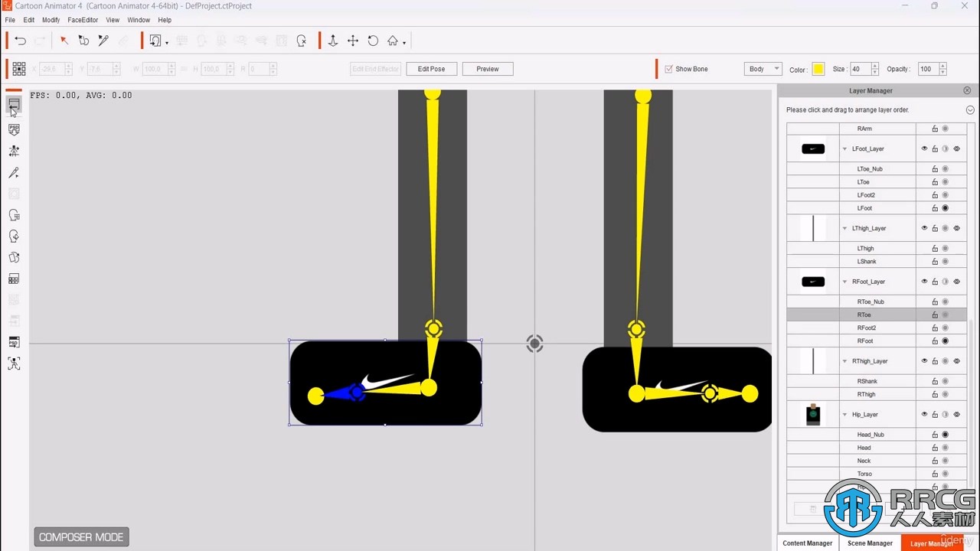Hide the RFoot_Layer via eye icon
This screenshot has width=980, height=551.
click(924, 282)
